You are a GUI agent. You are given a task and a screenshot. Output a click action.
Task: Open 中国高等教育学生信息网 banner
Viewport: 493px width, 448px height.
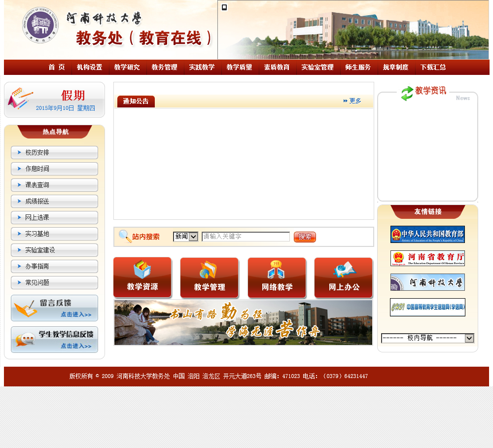[x=427, y=307]
